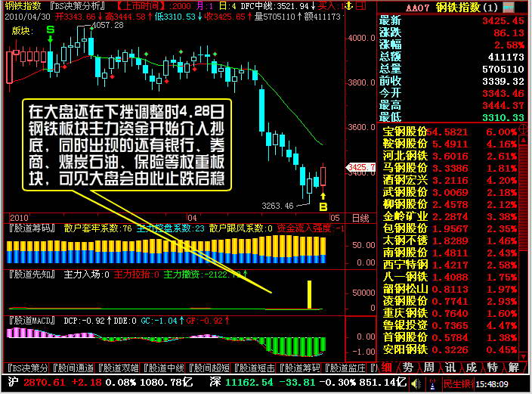
Task: Select the 『股道筹码』 indicator tab
Action: point(299,368)
